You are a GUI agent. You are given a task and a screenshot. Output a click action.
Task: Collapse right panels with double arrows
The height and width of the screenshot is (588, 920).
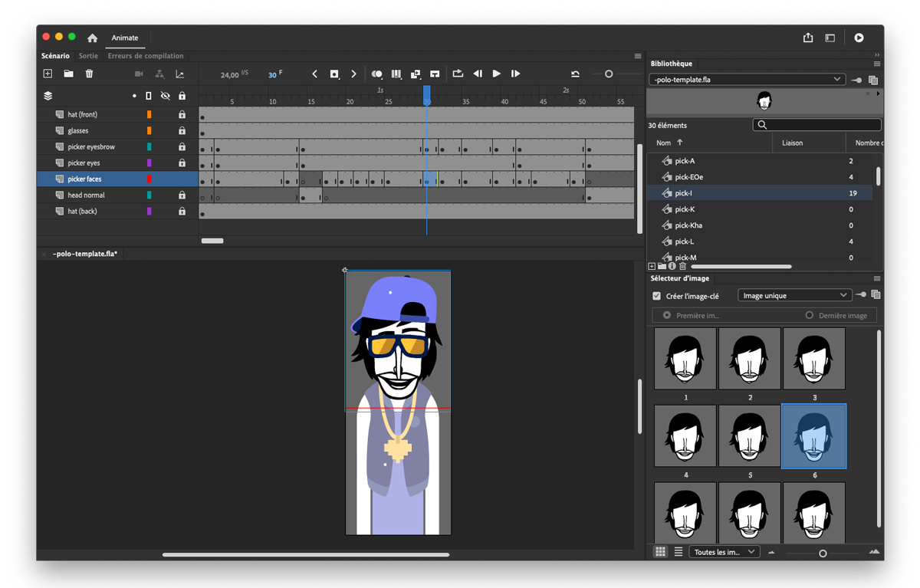click(x=876, y=55)
